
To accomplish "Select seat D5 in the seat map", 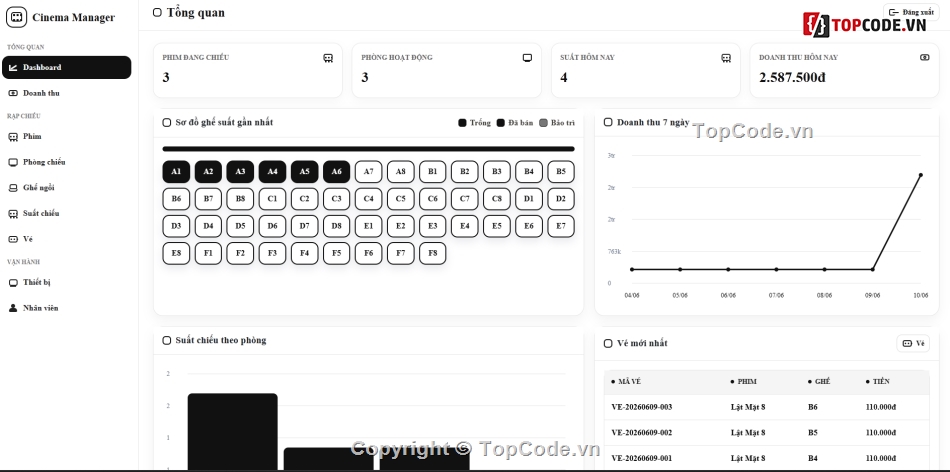I will (241, 226).
